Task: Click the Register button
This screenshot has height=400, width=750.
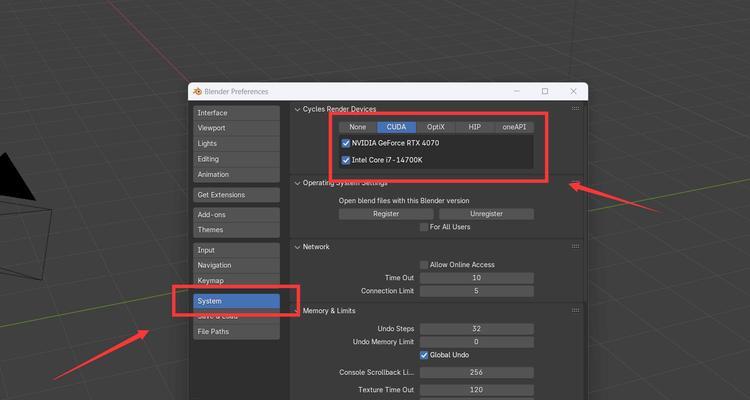Action: pos(386,214)
